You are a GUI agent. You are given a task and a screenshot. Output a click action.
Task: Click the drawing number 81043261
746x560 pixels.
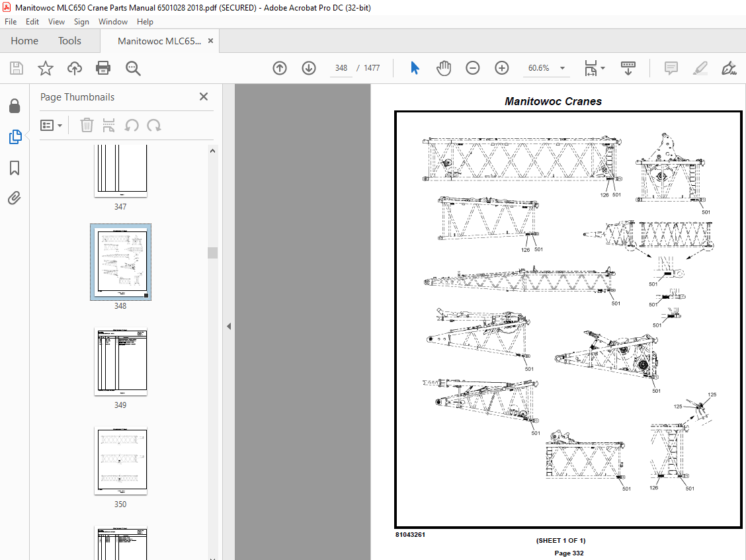pyautogui.click(x=410, y=535)
